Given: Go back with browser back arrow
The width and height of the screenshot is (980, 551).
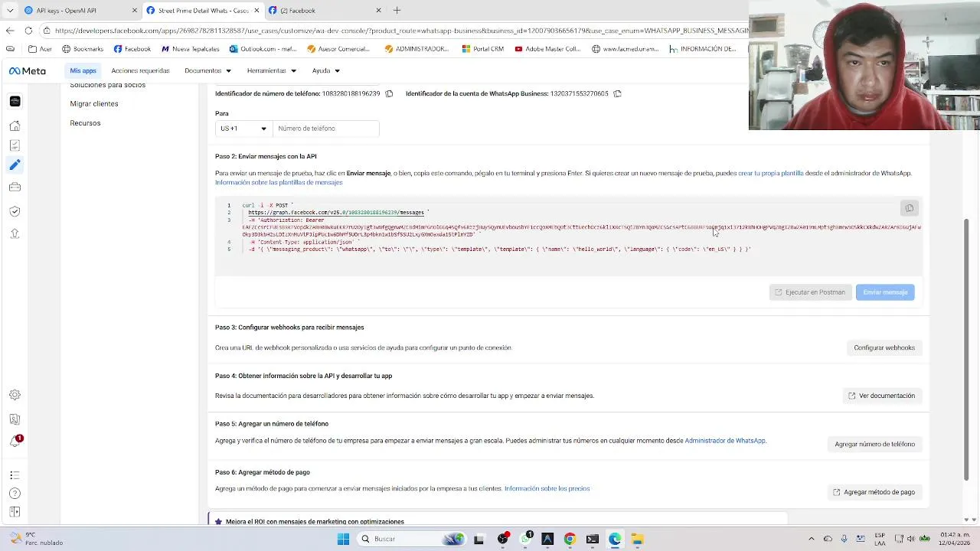Looking at the screenshot, I should [x=10, y=31].
